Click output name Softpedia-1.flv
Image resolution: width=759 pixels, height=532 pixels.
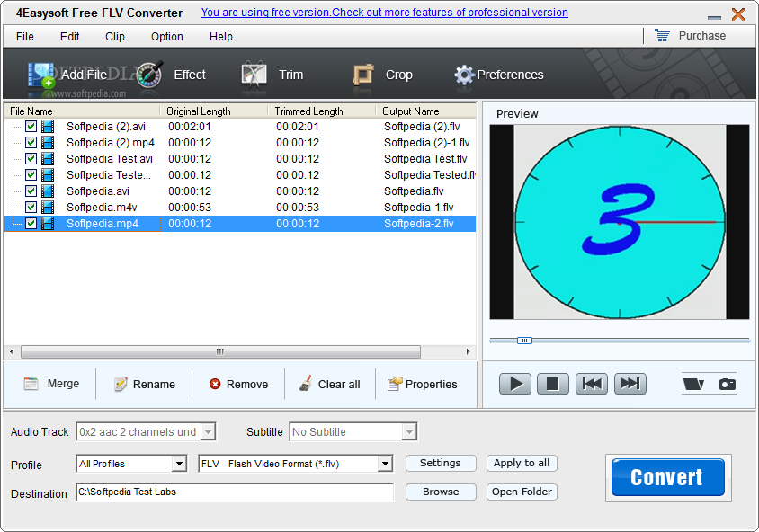[x=419, y=208]
